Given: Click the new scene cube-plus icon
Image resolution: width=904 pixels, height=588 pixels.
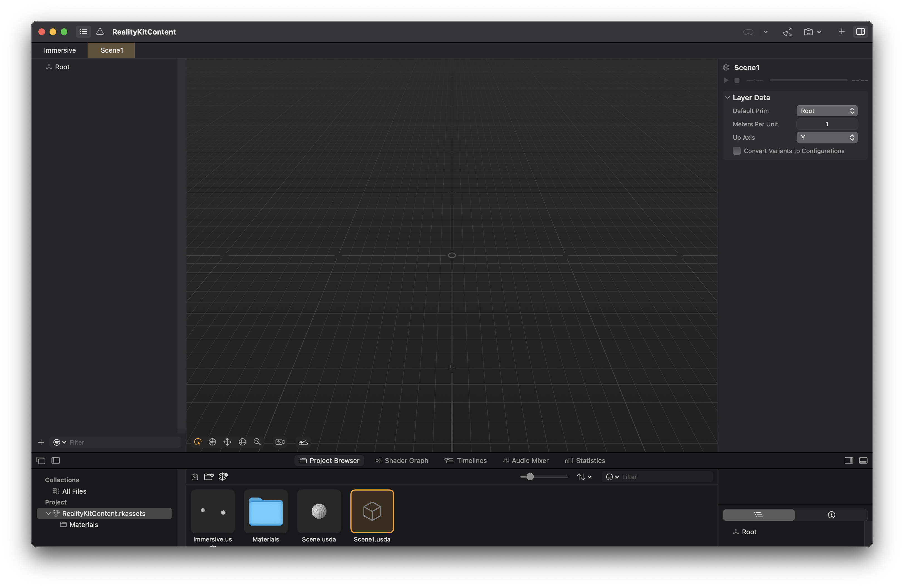Looking at the screenshot, I should tap(223, 476).
